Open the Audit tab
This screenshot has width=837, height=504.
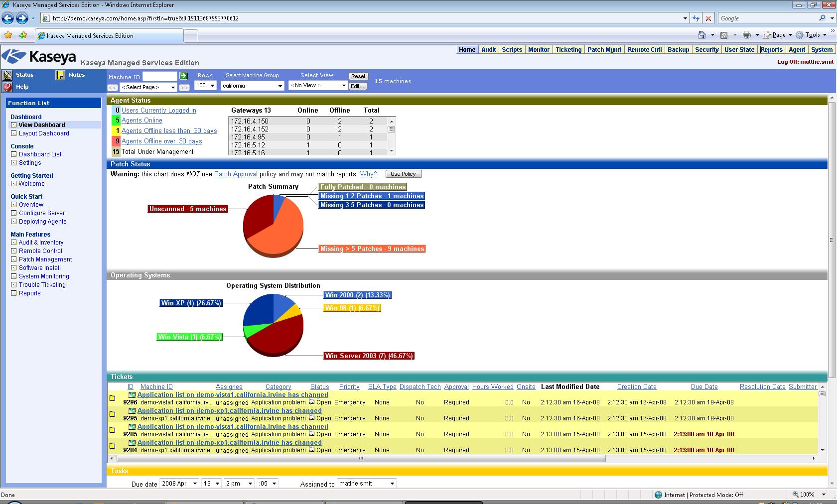(488, 50)
